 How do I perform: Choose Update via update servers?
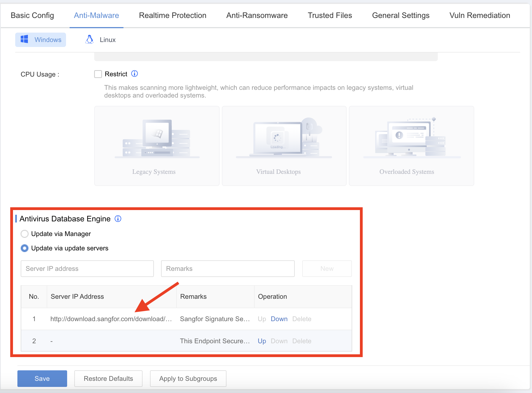click(25, 248)
